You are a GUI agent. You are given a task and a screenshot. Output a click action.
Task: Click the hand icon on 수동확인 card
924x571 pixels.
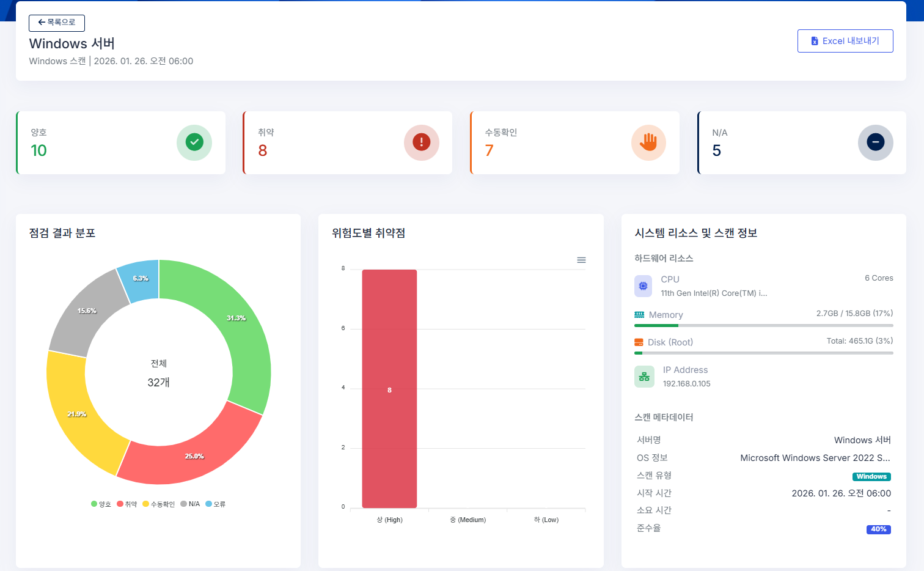point(648,142)
